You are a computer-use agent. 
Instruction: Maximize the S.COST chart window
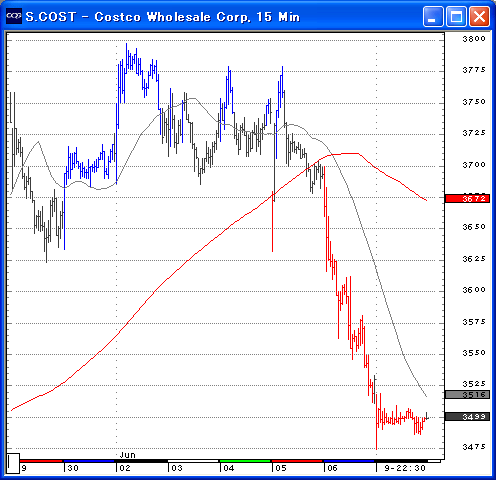pos(456,16)
